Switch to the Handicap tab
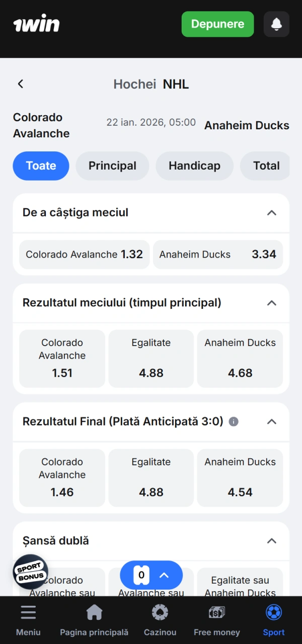Viewport: 302px width, 644px height. pyautogui.click(x=194, y=166)
